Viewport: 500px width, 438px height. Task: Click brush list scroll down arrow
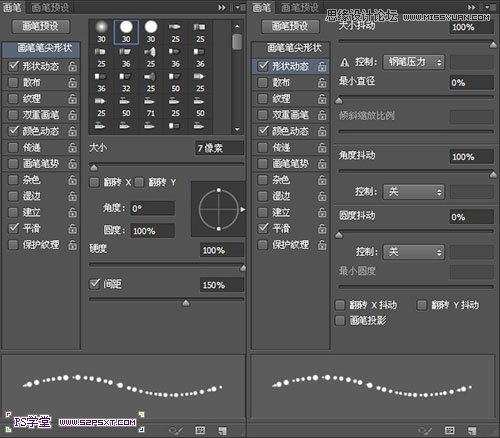coord(237,129)
